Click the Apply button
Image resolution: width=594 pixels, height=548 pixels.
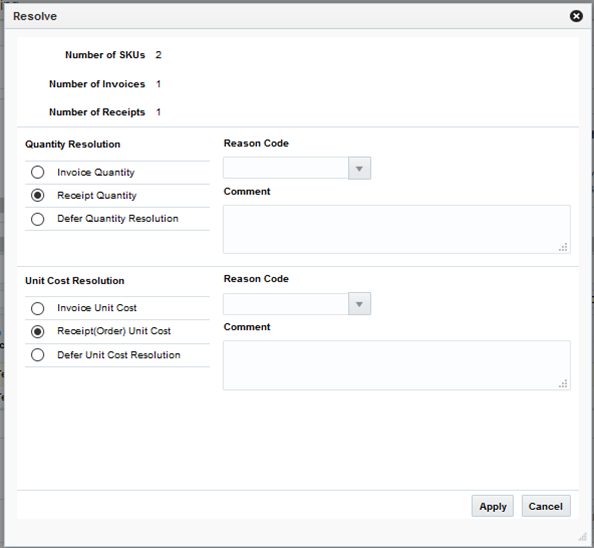pyautogui.click(x=492, y=506)
